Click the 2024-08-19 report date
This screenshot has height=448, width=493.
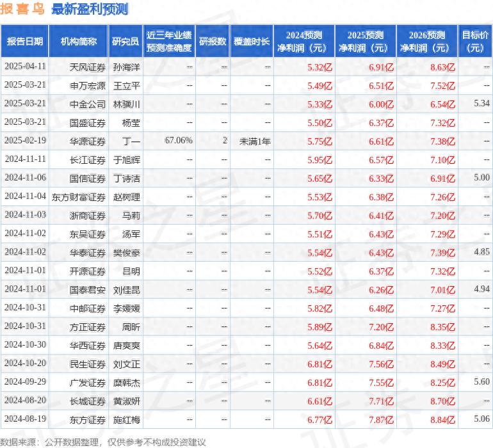[25, 419]
